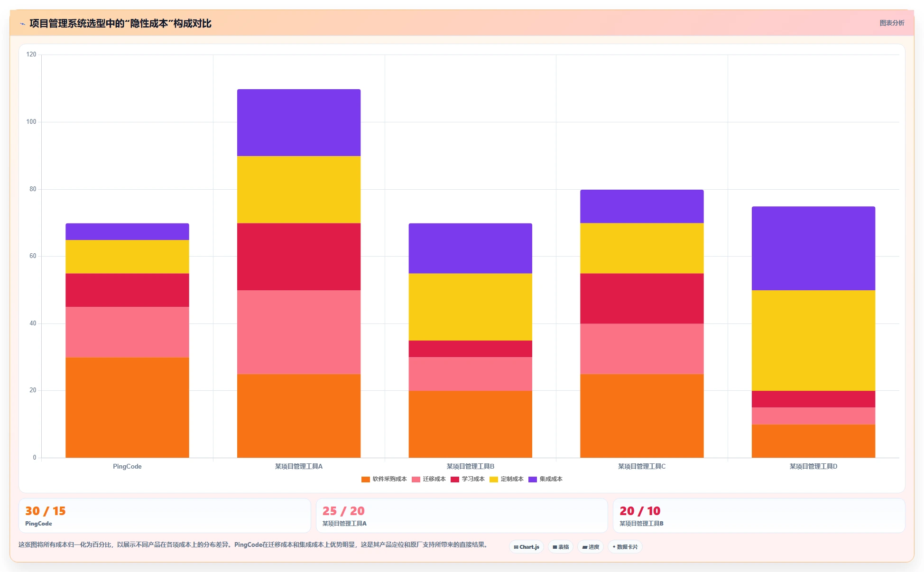The image size is (924, 572).
Task: Toggle the 学习成本 legend item
Action: [x=468, y=479]
